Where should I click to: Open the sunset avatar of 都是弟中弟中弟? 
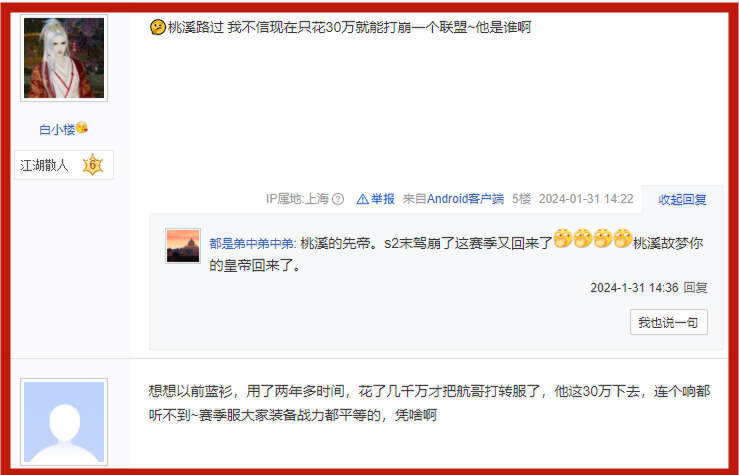183,246
